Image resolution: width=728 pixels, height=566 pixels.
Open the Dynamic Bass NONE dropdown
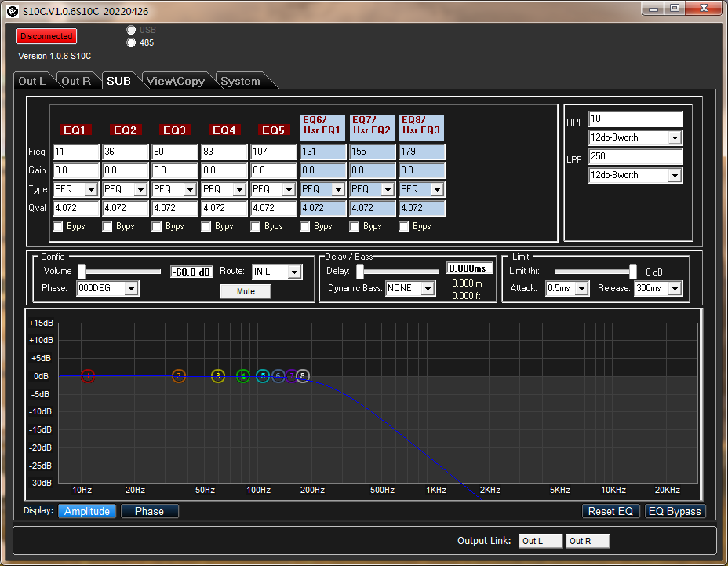point(427,289)
